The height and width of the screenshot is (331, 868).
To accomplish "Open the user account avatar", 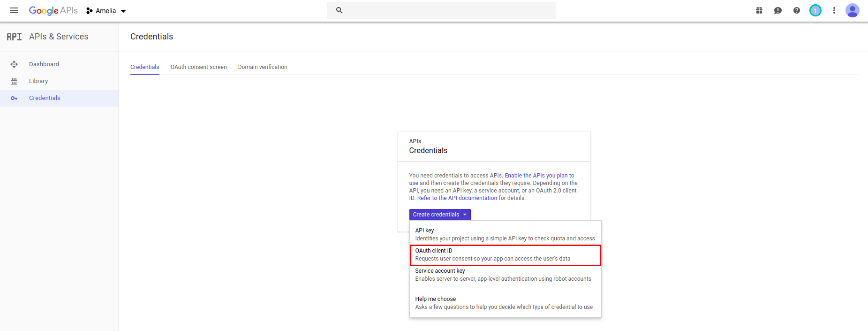I will [853, 10].
